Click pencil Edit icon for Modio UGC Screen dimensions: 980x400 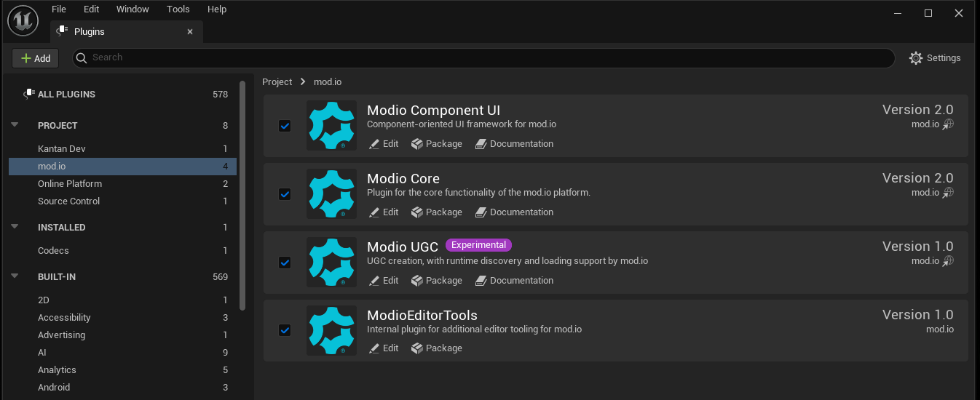pos(374,281)
